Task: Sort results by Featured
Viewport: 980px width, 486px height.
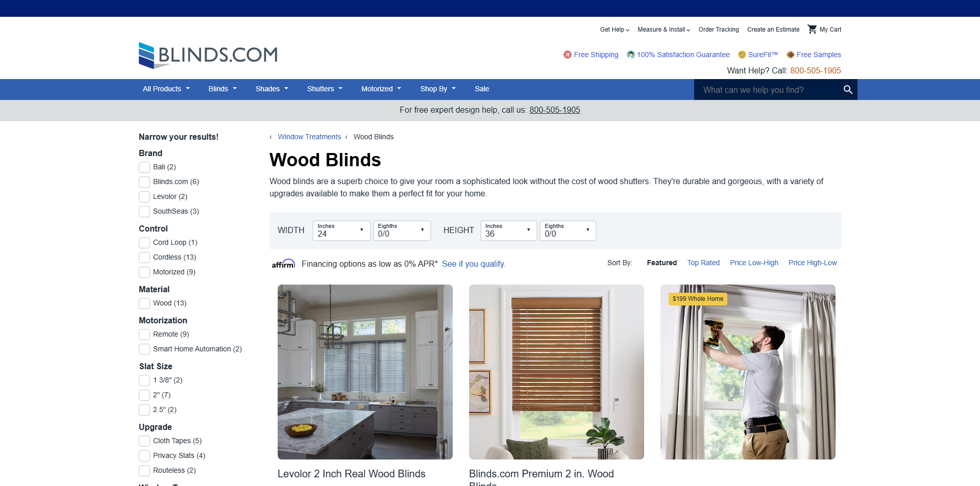Action: point(662,263)
